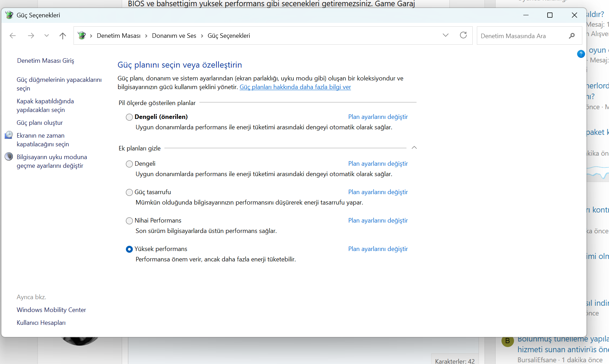Image resolution: width=609 pixels, height=364 pixels.
Task: Open Güç düğmelerinin yapacaklarını seçin
Action: [x=59, y=84]
